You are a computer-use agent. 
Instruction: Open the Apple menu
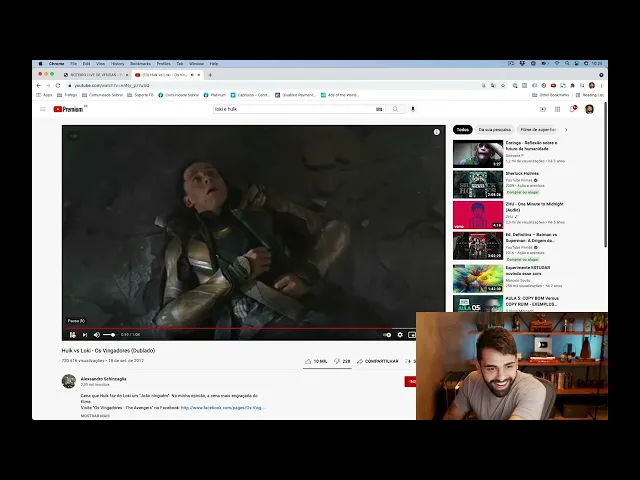(x=40, y=64)
